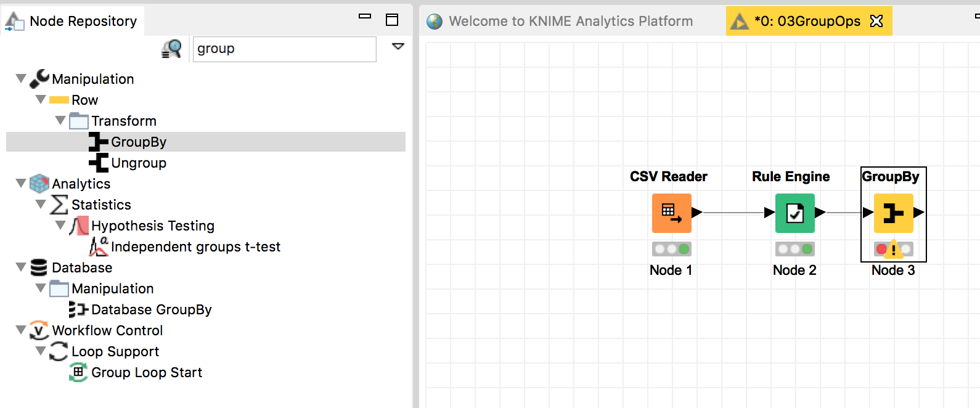Close the 03GroupOps workflow tab
Screen dimensions: 980x408
click(x=876, y=21)
